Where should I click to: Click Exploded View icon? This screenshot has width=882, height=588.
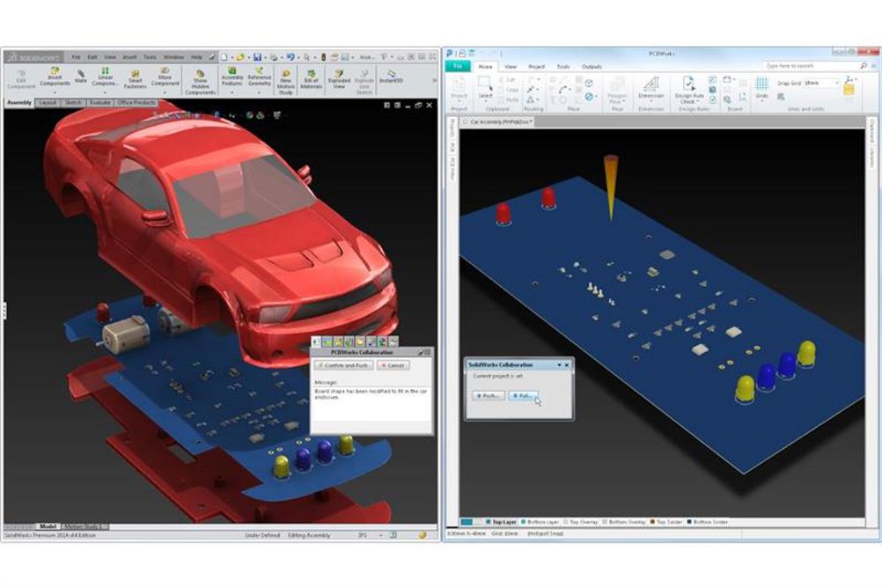pyautogui.click(x=339, y=78)
